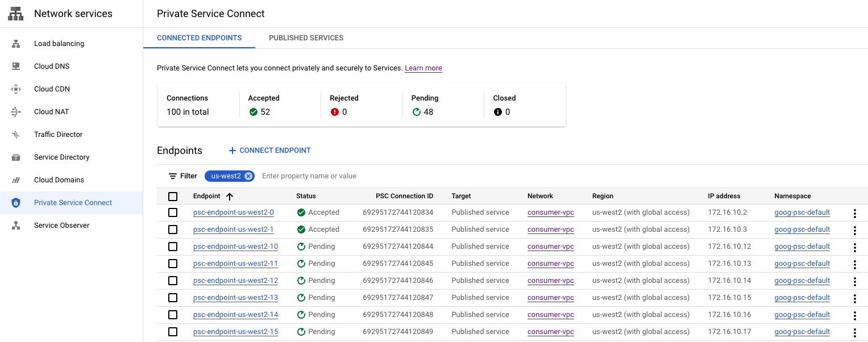This screenshot has width=868, height=342.
Task: Click the Cloud NAT sidebar icon
Action: tap(16, 112)
